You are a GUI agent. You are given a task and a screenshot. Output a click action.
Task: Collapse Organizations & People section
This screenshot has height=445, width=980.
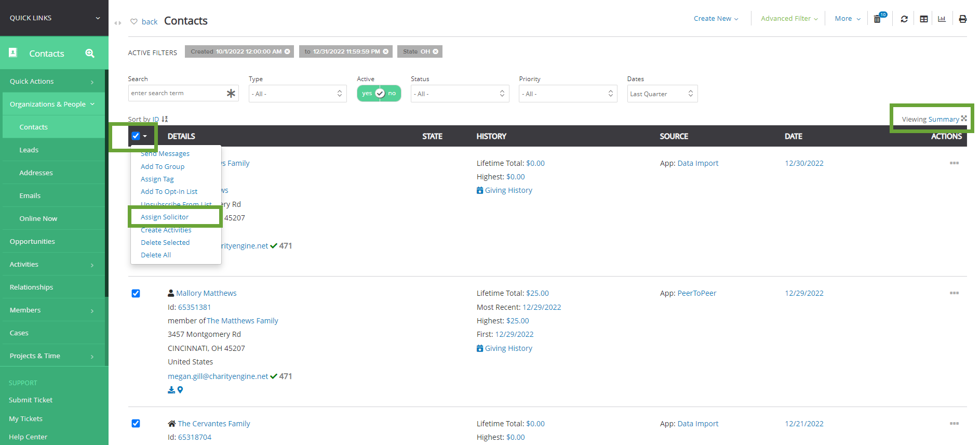tap(52, 104)
